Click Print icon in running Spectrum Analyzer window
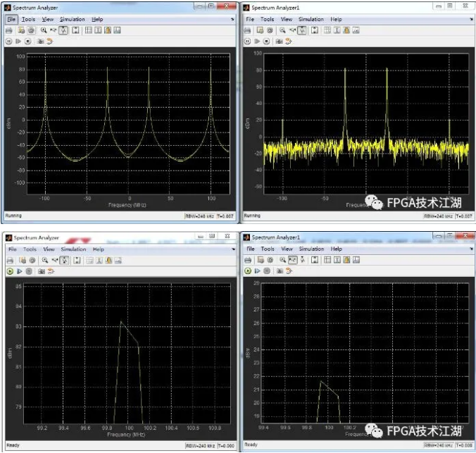 9,30
